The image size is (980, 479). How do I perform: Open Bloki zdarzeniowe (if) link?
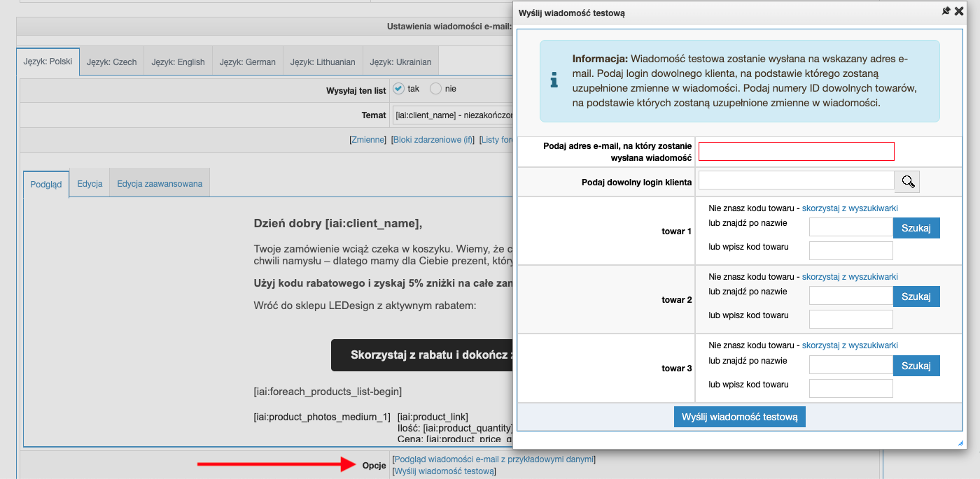point(433,140)
